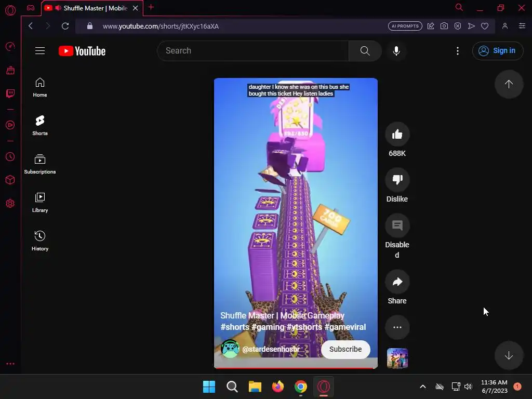Click the AI Prompts button
Image resolution: width=532 pixels, height=399 pixels.
click(x=405, y=26)
